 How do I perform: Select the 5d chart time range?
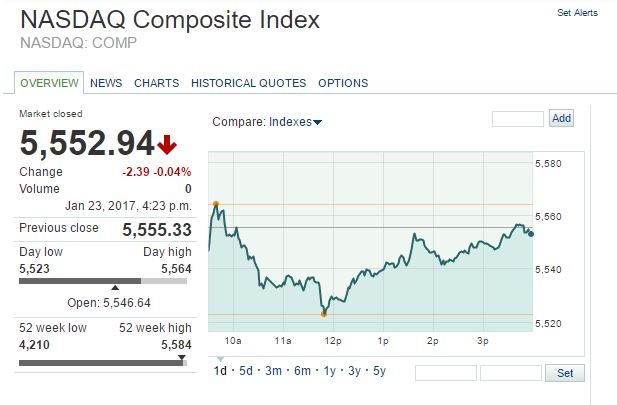coord(246,371)
